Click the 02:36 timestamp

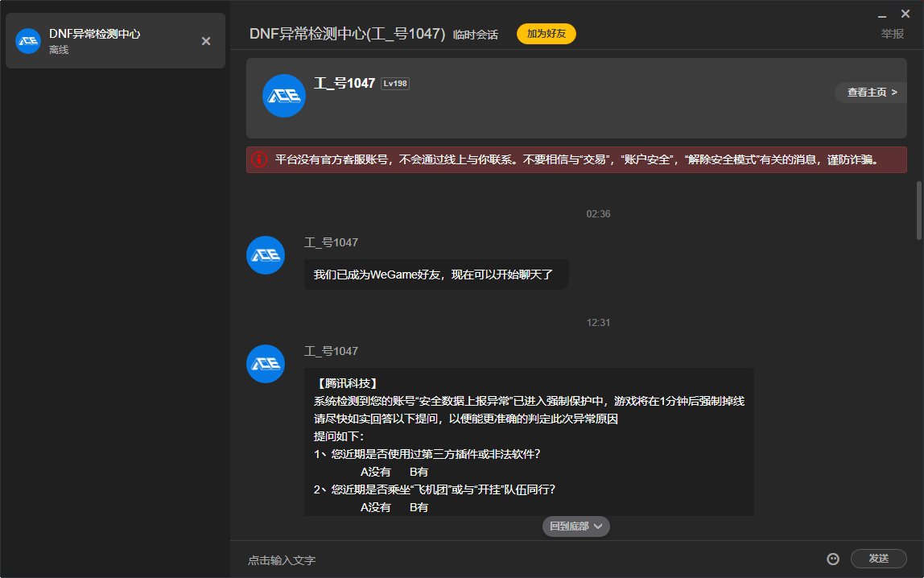tap(598, 214)
